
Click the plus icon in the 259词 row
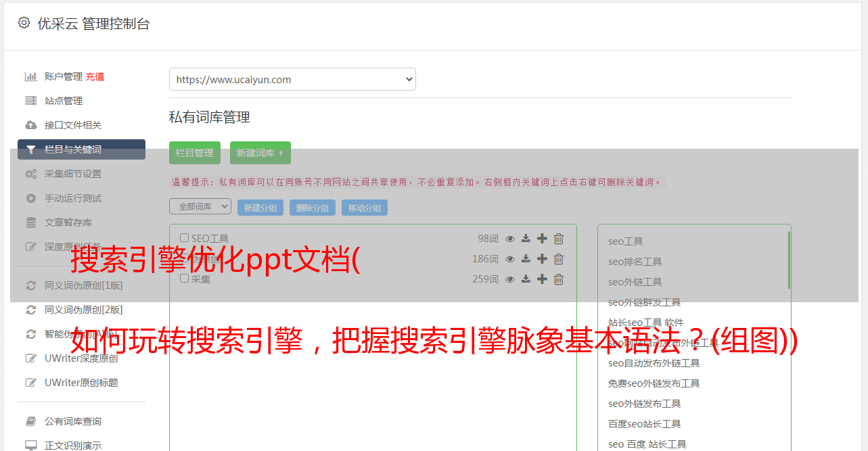coord(542,279)
